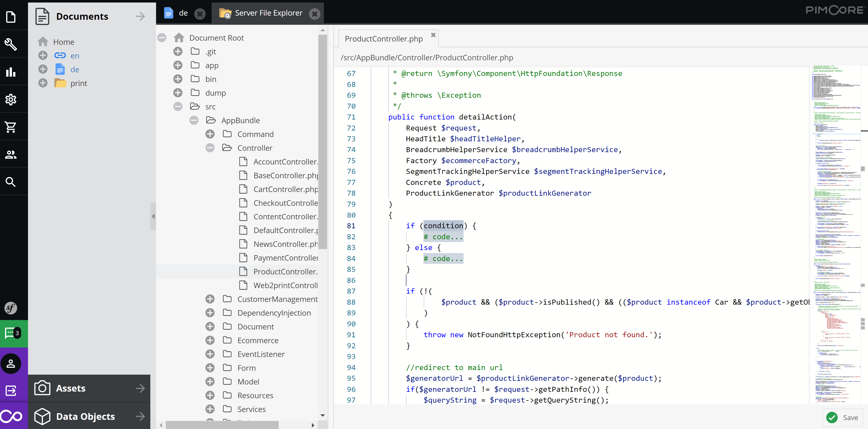Open notifications showing 3 messages
The width and height of the screenshot is (868, 429).
(11, 333)
